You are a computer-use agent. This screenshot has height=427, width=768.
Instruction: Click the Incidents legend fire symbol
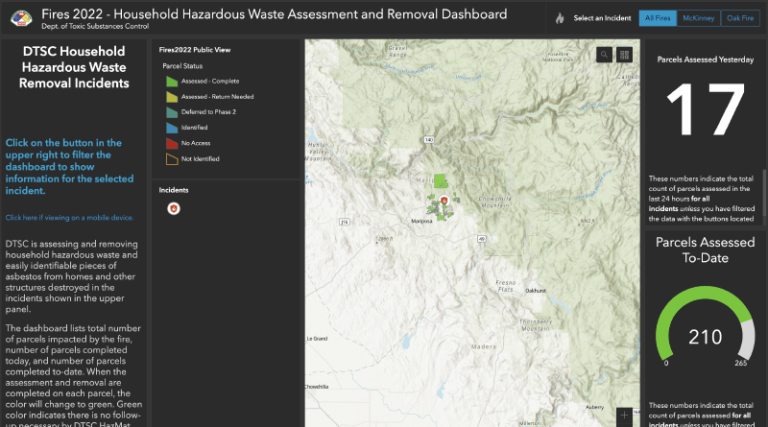tap(172, 209)
